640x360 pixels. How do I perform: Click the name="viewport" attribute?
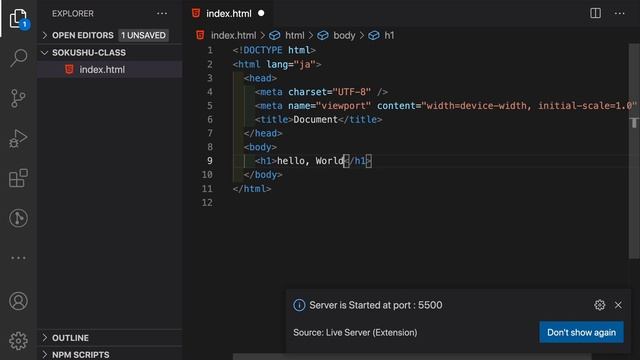point(329,106)
